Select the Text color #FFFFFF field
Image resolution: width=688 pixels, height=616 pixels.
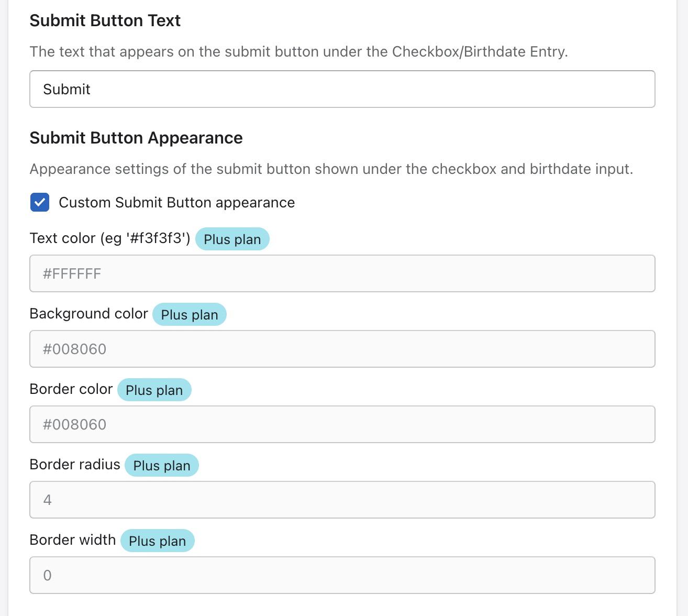point(342,273)
